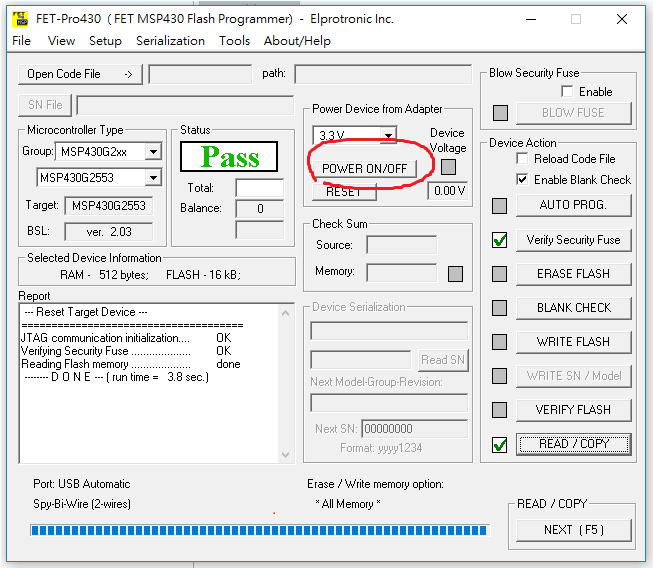Click the WRITE FLASH button
The width and height of the screenshot is (653, 568).
click(x=573, y=342)
